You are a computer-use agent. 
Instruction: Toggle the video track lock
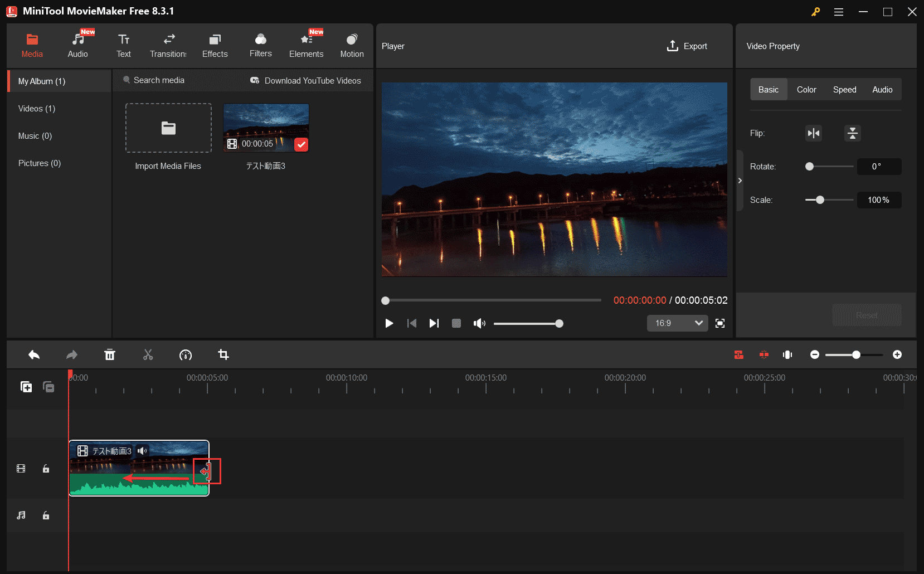point(46,469)
